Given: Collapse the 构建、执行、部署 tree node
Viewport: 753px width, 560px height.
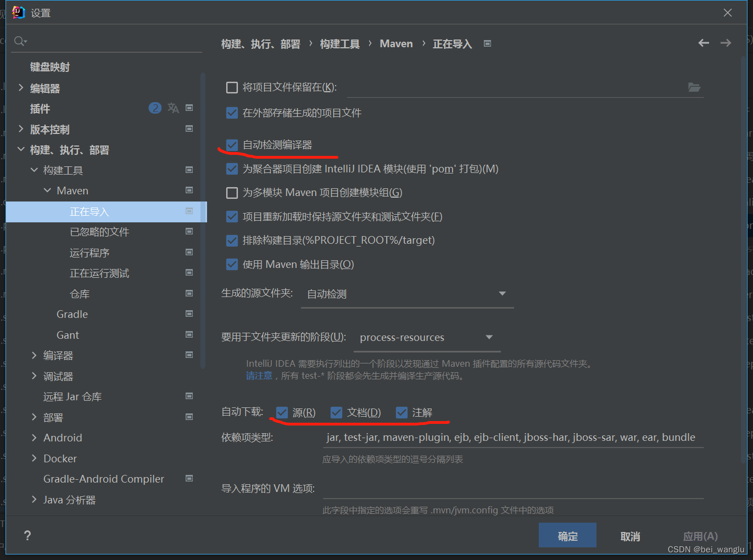Looking at the screenshot, I should pos(21,149).
